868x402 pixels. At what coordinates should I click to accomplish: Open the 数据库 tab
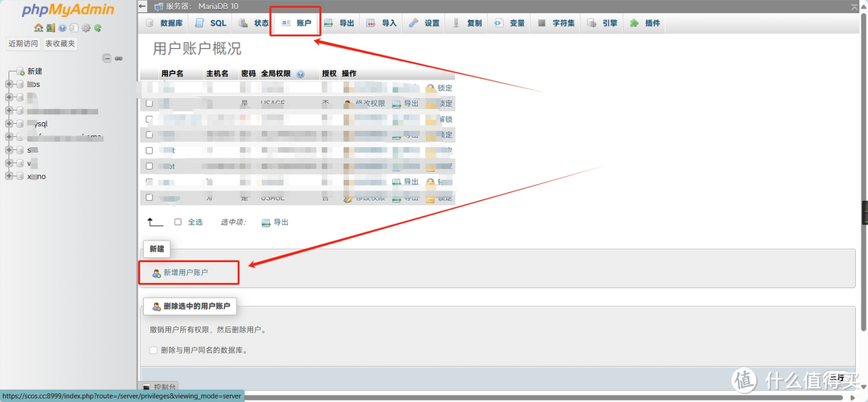coord(163,23)
